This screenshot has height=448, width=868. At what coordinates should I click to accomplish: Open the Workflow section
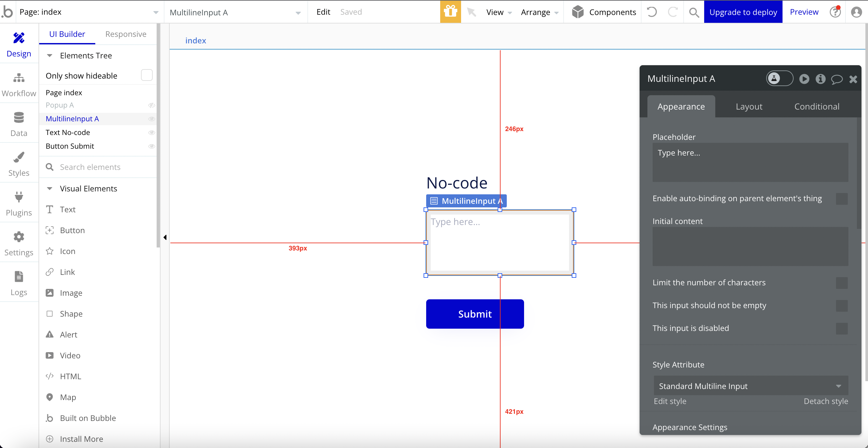[19, 85]
